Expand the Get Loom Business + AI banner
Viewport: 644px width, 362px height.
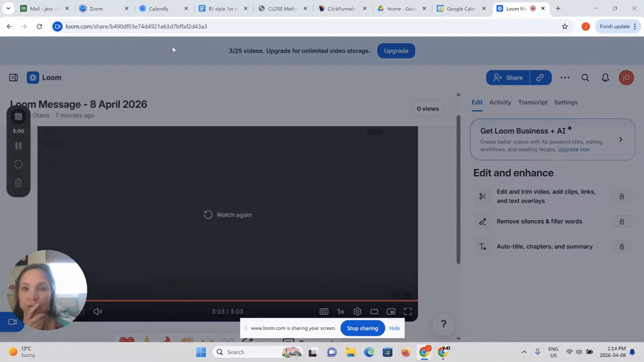pos(620,139)
